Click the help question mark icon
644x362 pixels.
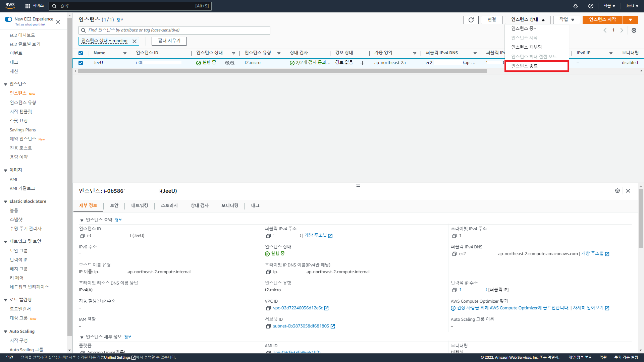(591, 6)
